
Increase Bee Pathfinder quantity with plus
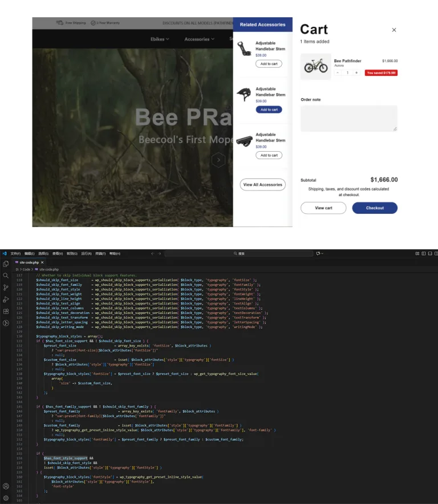[x=356, y=72]
